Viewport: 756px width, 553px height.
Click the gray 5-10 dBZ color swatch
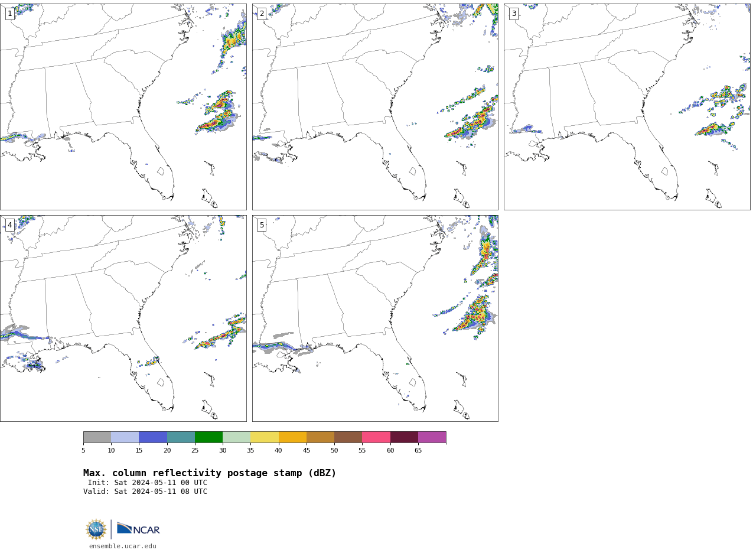97,437
